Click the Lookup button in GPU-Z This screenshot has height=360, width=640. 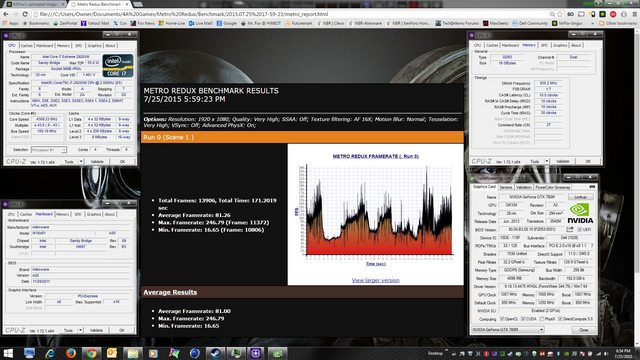580,197
